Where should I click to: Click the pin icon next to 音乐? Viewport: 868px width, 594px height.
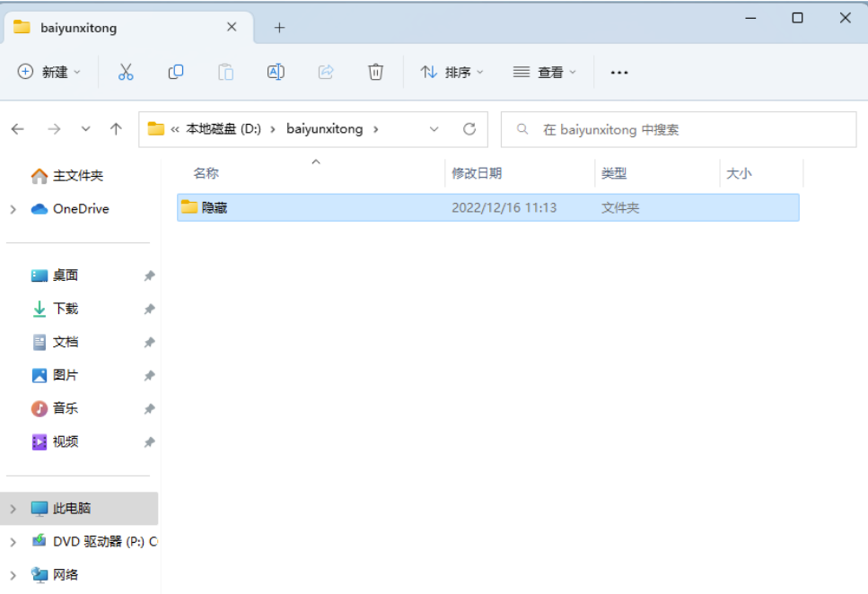(149, 408)
